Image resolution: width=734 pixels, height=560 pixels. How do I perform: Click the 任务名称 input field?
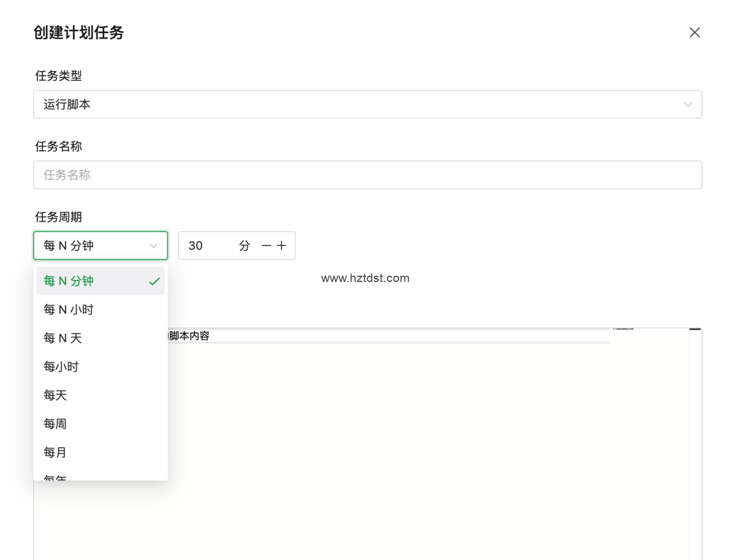[367, 175]
